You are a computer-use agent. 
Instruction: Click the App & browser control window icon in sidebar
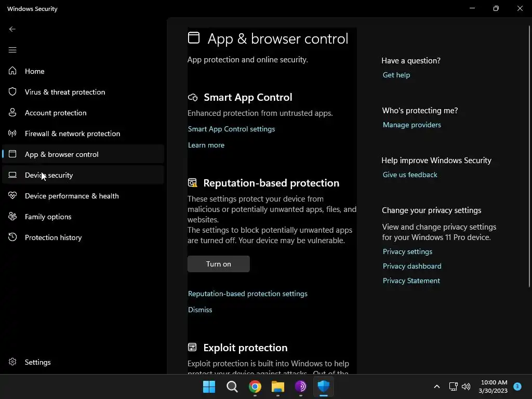tap(12, 154)
